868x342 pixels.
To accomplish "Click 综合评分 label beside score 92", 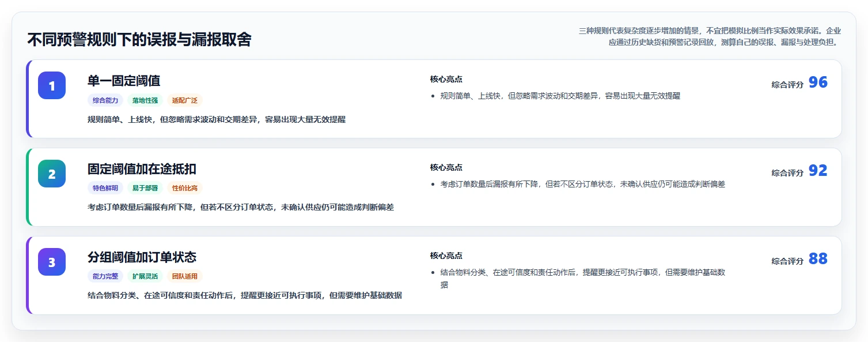I will pos(787,172).
